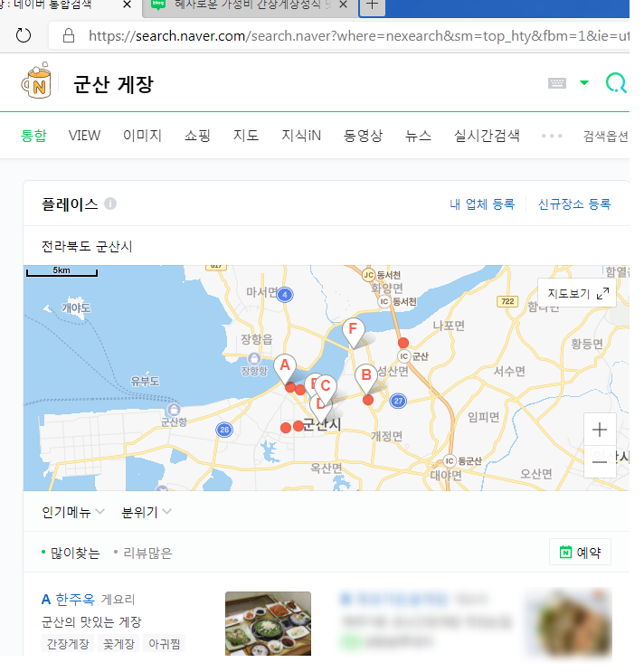Click the address bar URL

point(359,36)
